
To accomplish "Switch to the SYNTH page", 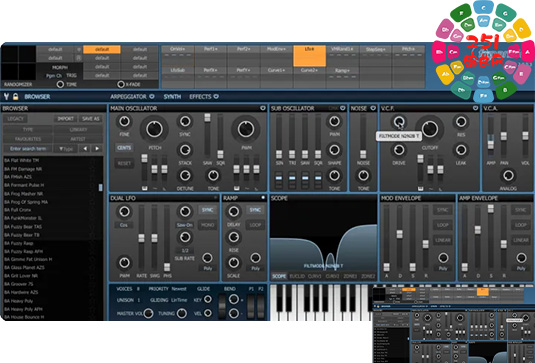I will [x=172, y=97].
